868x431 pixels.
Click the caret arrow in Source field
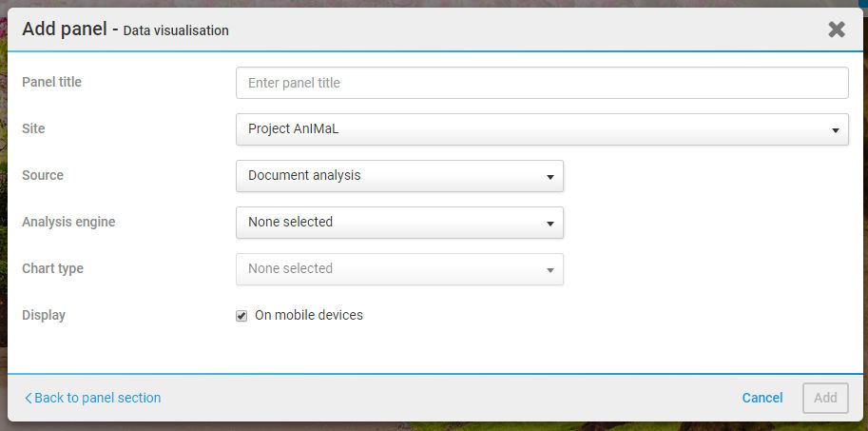(550, 177)
